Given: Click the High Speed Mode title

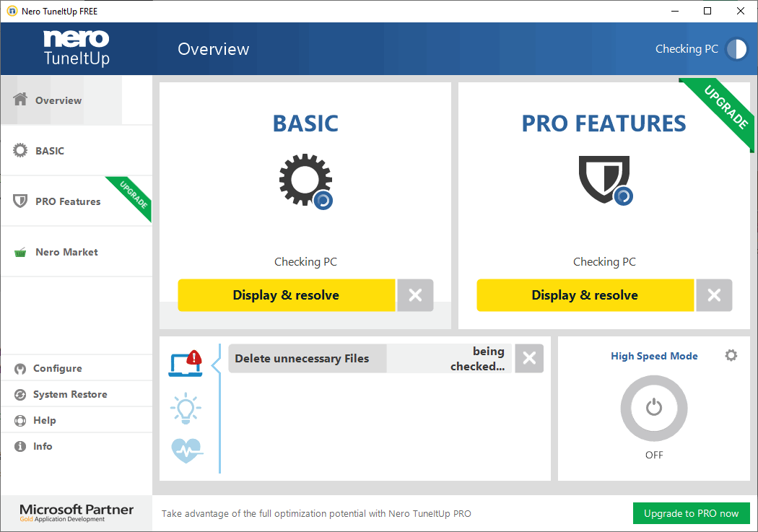Looking at the screenshot, I should (654, 356).
